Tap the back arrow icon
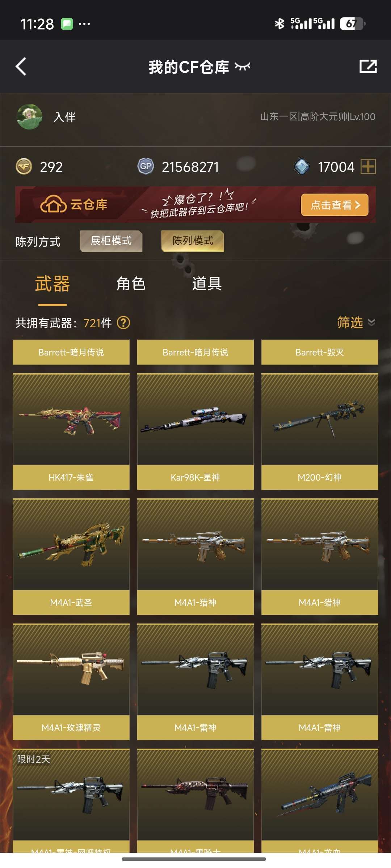Viewport: 391px width, 868px height. pos(21,67)
